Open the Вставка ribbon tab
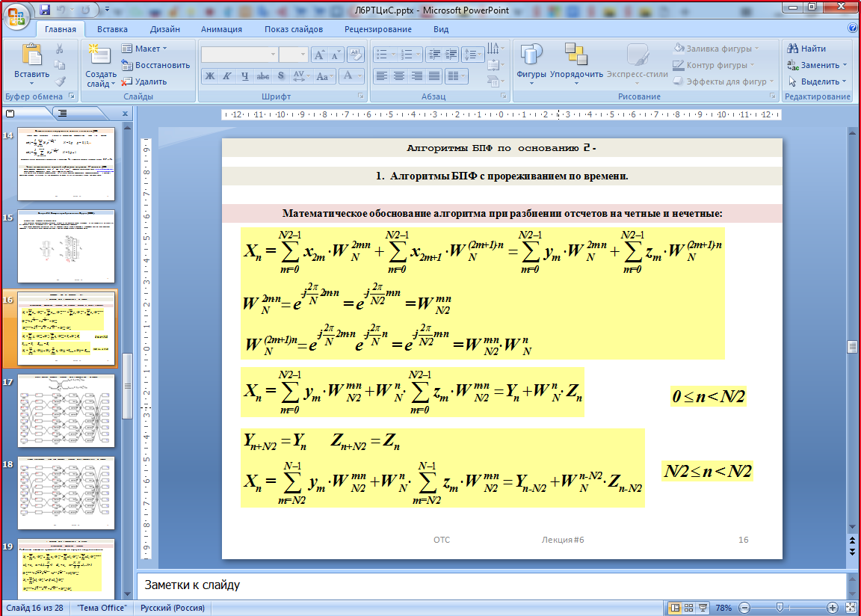Viewport: 861px width, 616px height. [x=112, y=29]
